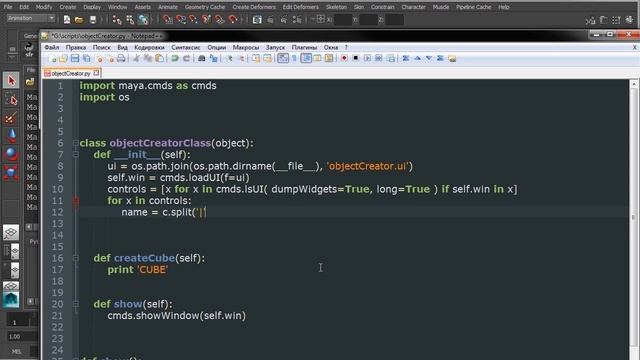Click Notepad++ Replace icon
640x360 pixels.
(213, 59)
